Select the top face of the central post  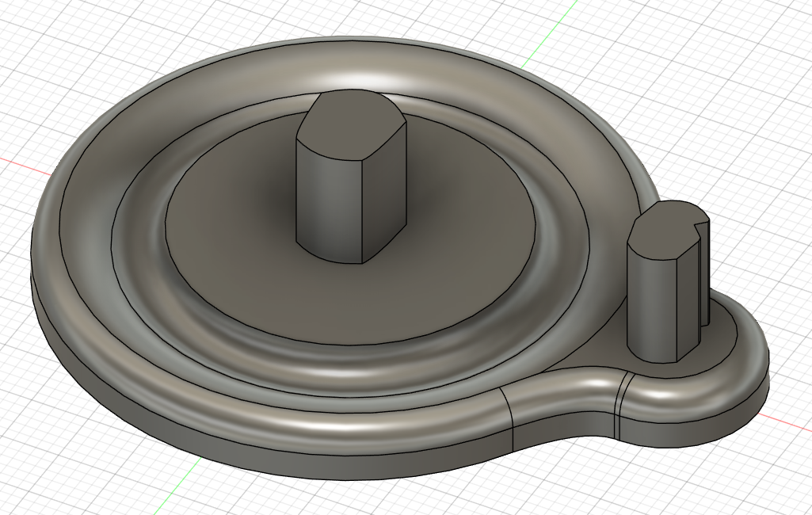pos(351,124)
